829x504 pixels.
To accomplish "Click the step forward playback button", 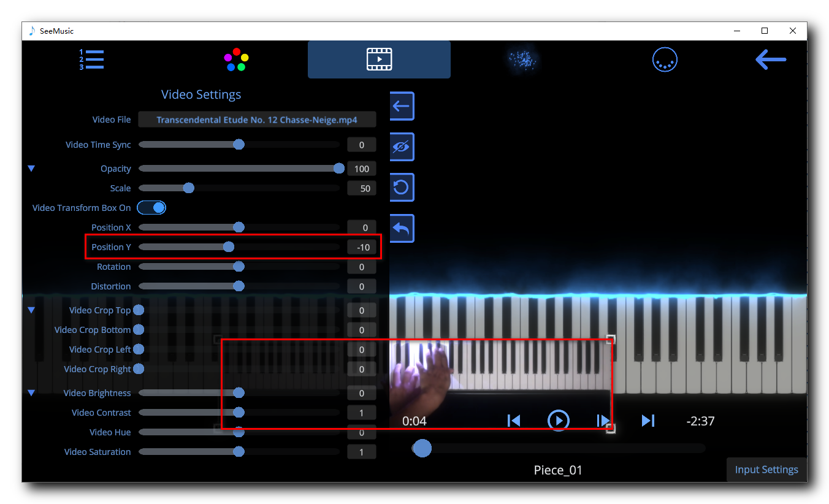I will 603,421.
